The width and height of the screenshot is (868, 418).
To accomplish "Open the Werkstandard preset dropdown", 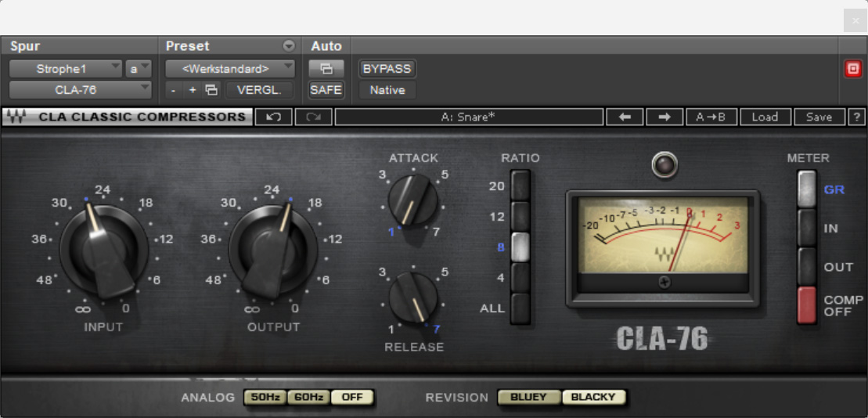I will pyautogui.click(x=230, y=69).
